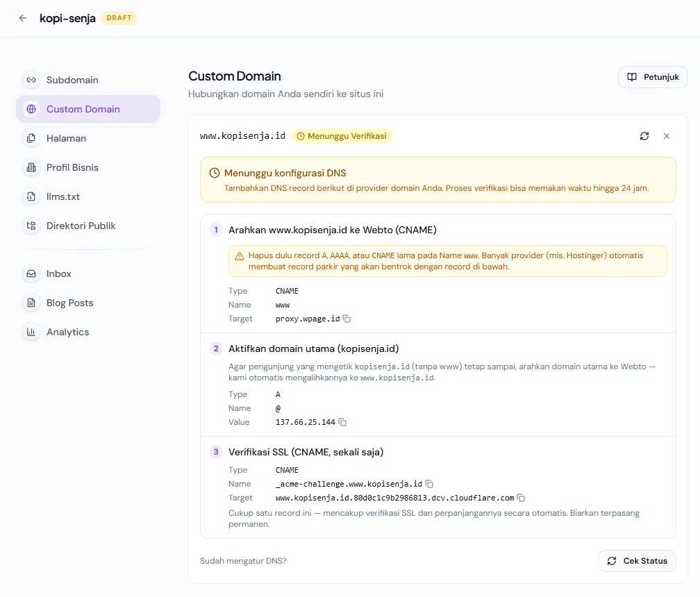
Task: Click the Inbox tray icon in the sidebar
Action: 31,274
